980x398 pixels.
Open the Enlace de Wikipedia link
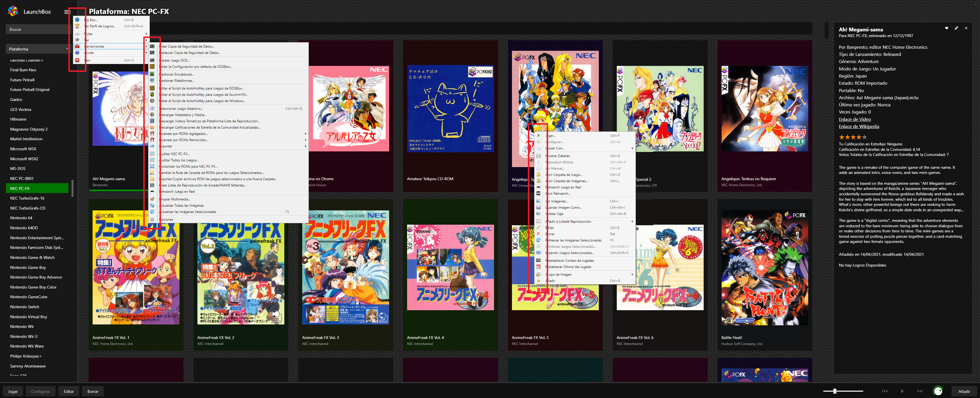tap(859, 127)
